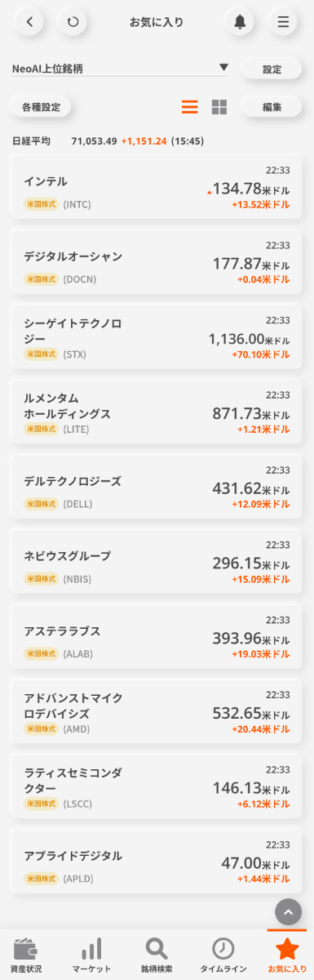This screenshot has width=314, height=980.
Task: Open the hamburger menu icon
Action: pyautogui.click(x=283, y=22)
